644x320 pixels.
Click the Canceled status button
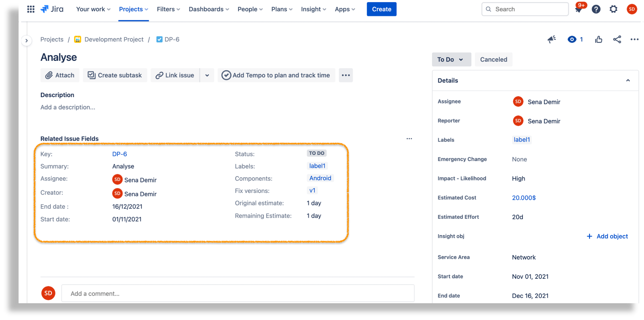tap(493, 59)
